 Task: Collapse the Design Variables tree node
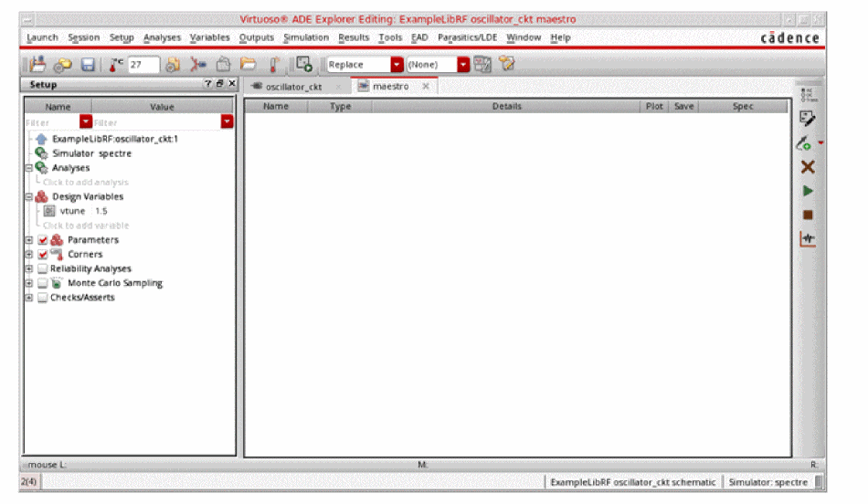tap(29, 196)
